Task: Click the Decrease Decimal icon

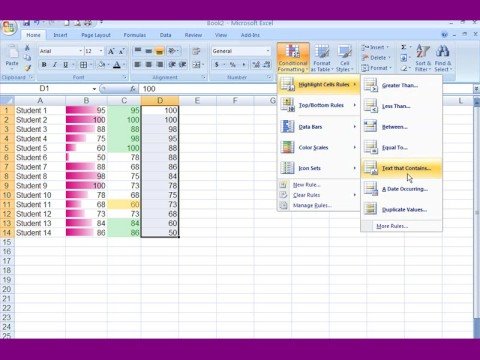Action: click(x=267, y=65)
